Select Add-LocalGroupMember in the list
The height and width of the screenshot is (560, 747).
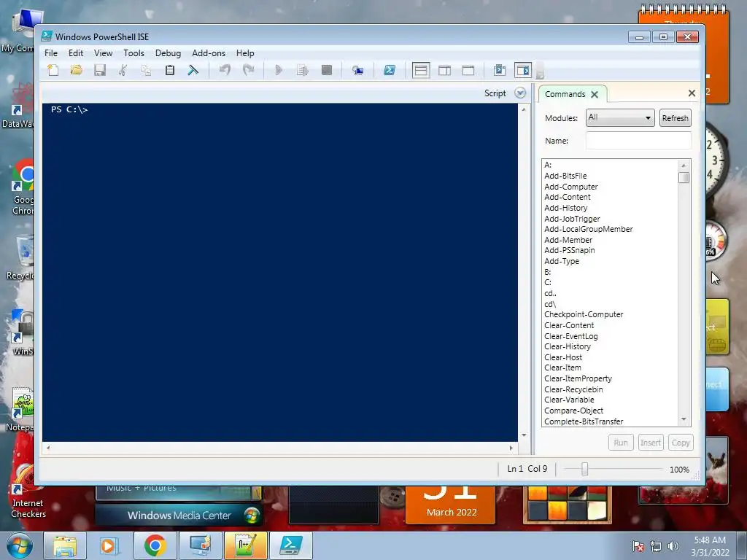click(589, 229)
